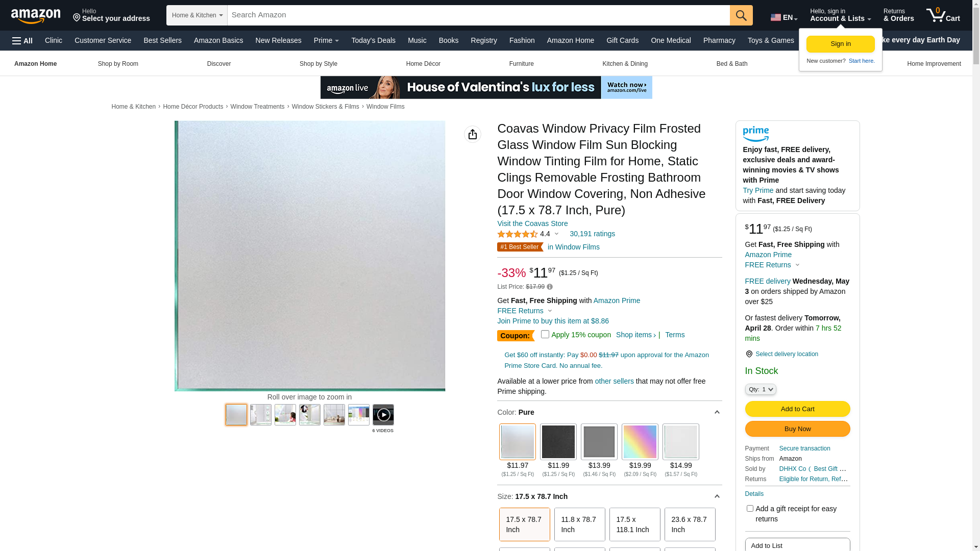
Task: Click the Select delivery location pin
Action: pos(749,354)
